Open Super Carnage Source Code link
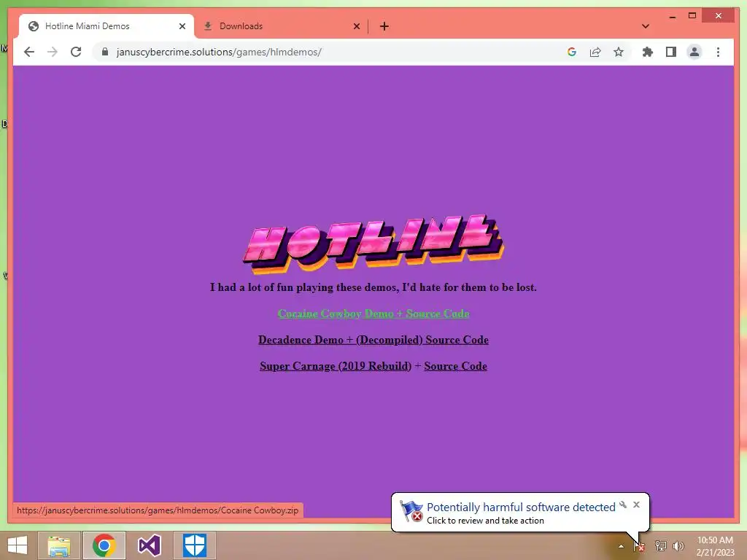The height and width of the screenshot is (560, 747). pyautogui.click(x=455, y=366)
